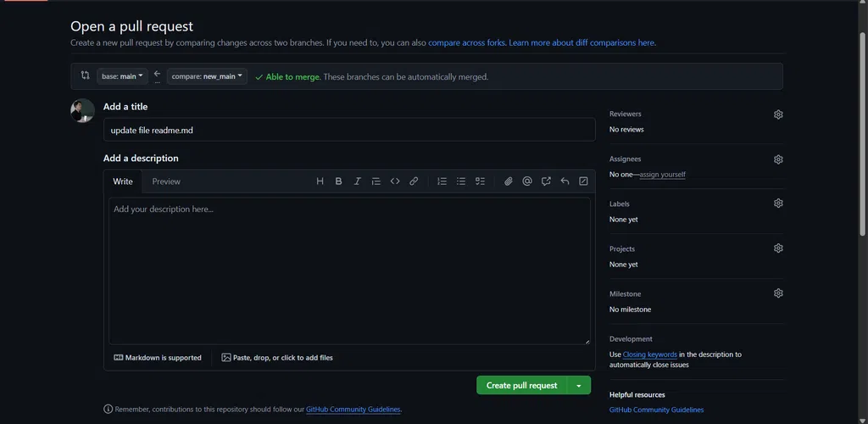Mention a user with the @ icon
This screenshot has width=868, height=424.
point(527,181)
